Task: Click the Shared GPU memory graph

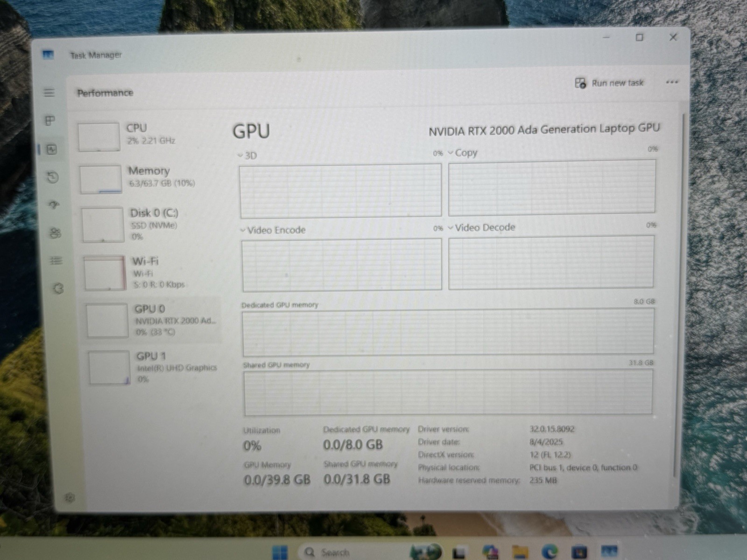Action: [x=448, y=392]
